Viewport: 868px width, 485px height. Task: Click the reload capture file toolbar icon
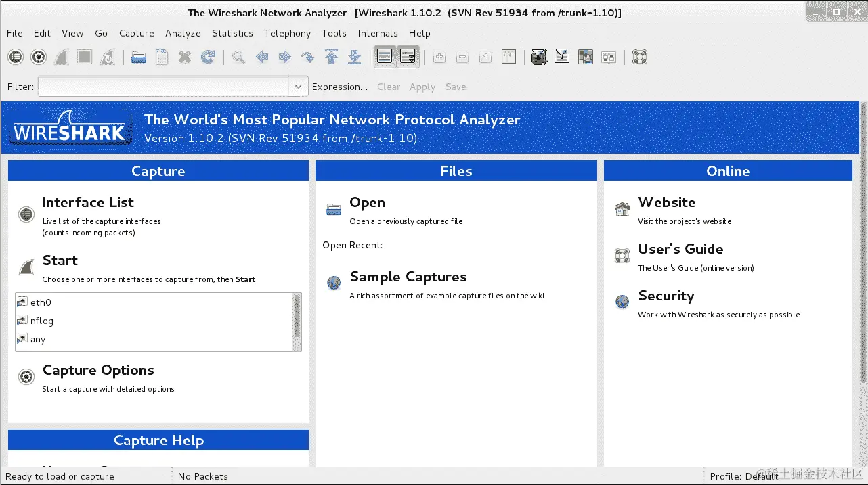[208, 57]
